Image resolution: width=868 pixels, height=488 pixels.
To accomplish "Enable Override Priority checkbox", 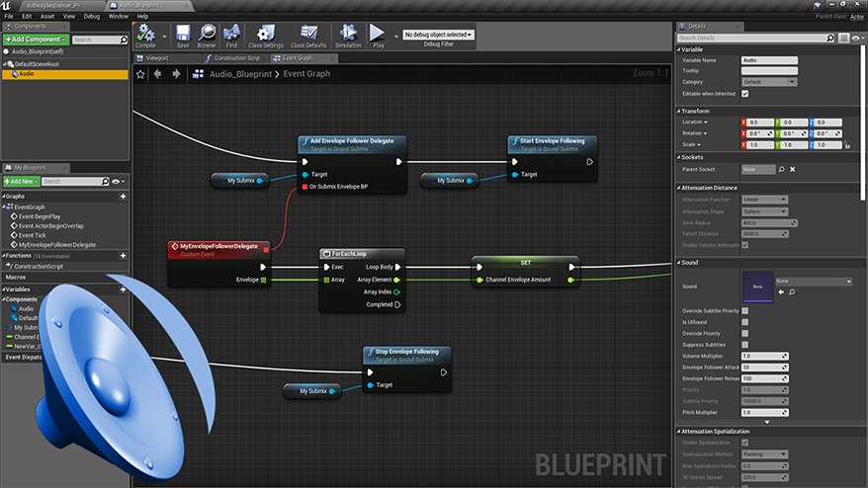I will [x=745, y=334].
